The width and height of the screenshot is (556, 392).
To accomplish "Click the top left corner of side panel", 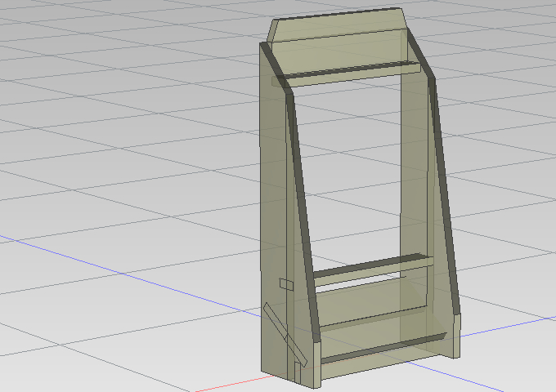I will [x=262, y=45].
